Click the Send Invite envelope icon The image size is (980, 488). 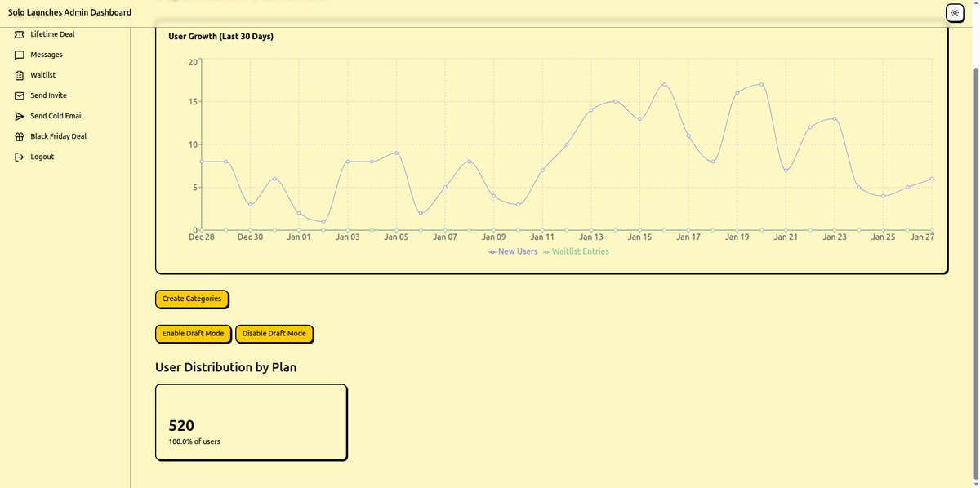(x=20, y=95)
